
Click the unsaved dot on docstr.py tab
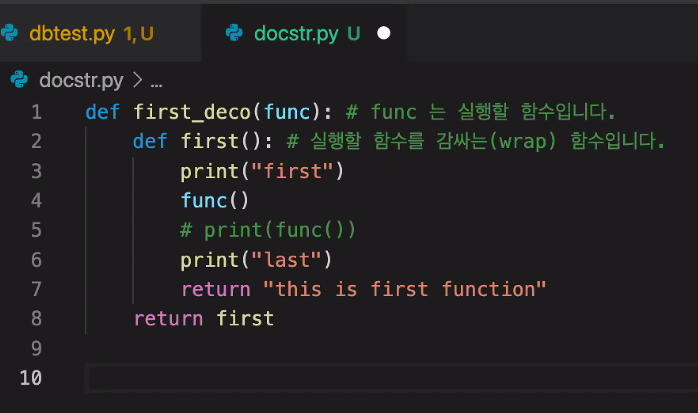[384, 33]
